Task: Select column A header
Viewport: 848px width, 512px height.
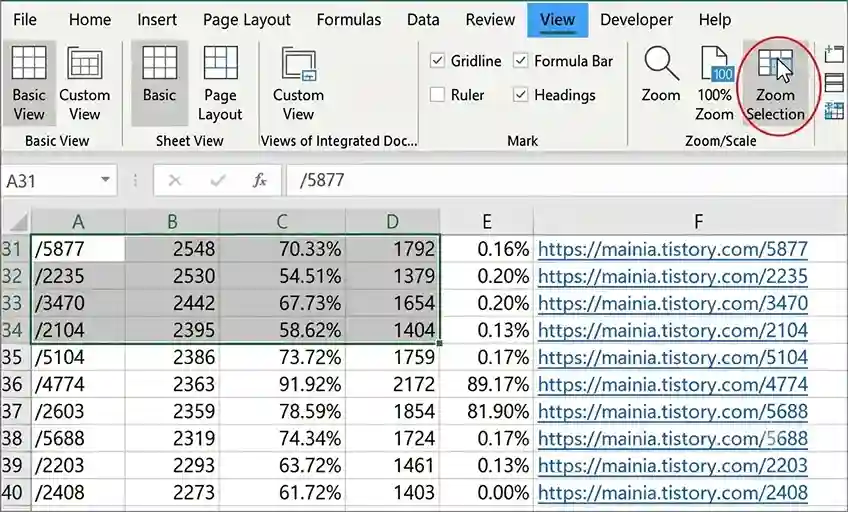Action: click(x=78, y=222)
